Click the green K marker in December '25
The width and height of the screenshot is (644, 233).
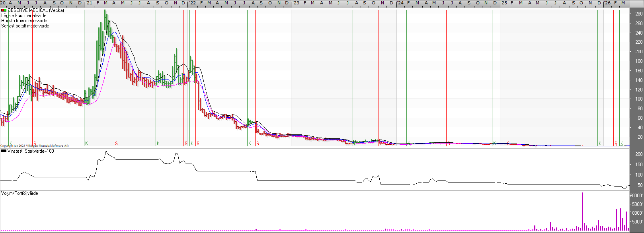pos(600,143)
